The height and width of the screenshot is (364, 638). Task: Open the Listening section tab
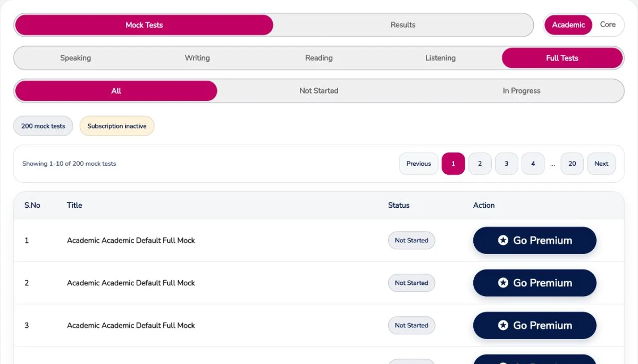(440, 58)
